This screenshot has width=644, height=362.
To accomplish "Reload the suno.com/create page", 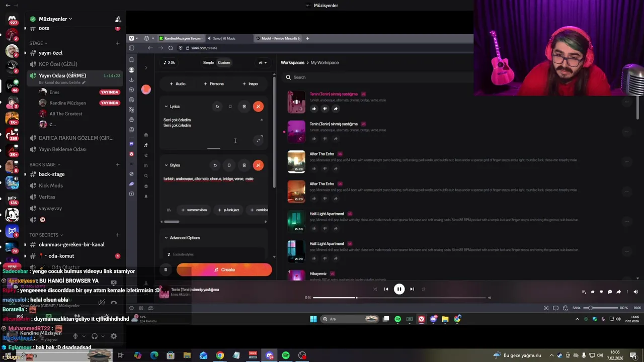I will pyautogui.click(x=171, y=48).
